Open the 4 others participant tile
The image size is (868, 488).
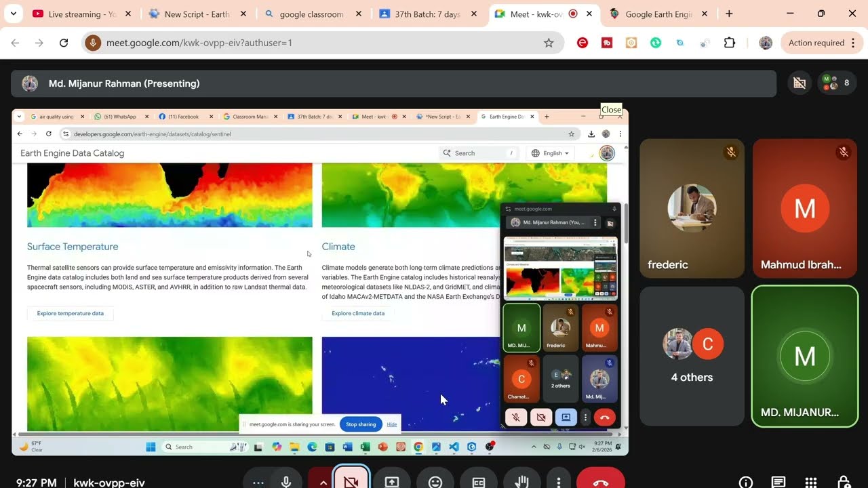(x=692, y=356)
